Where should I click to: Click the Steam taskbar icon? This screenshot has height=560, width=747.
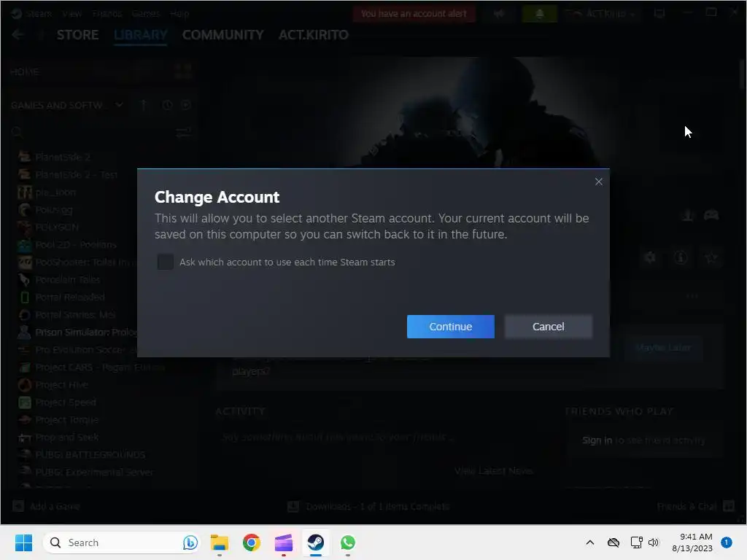(x=315, y=542)
